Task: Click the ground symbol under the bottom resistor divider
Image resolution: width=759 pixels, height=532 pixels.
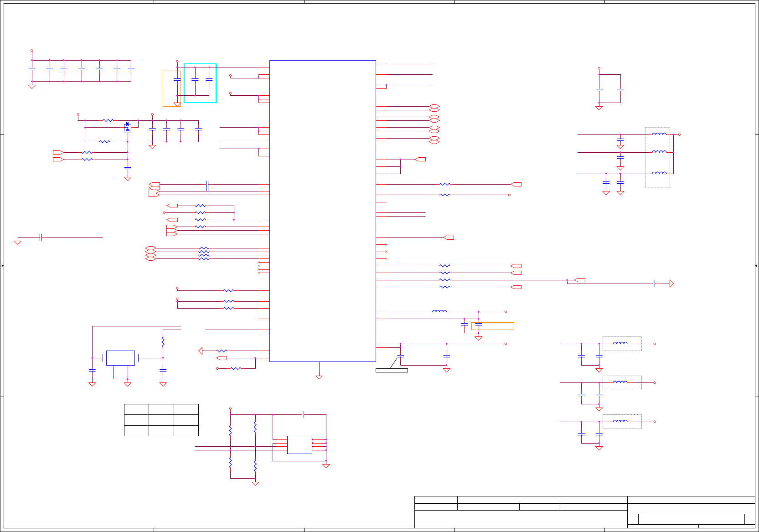Action: pos(255,483)
